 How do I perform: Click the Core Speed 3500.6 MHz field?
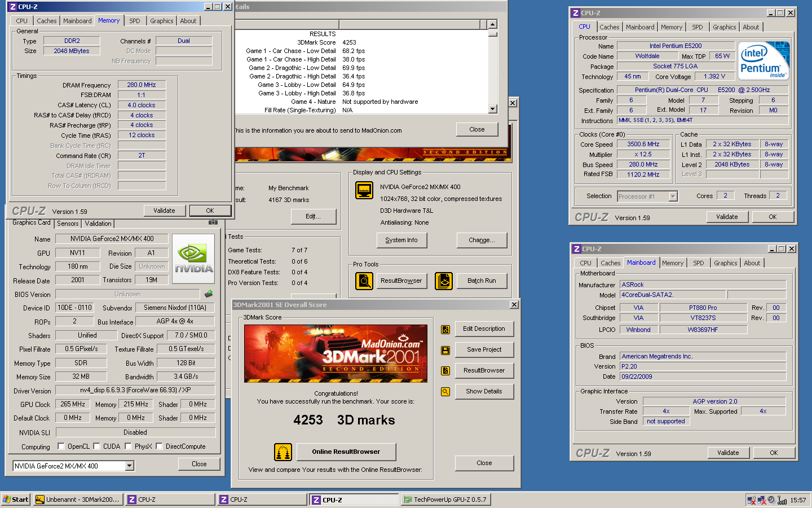(643, 144)
